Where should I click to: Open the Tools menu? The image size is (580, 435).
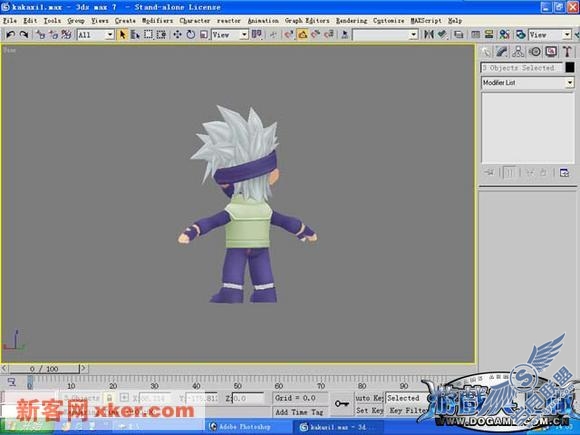tap(52, 21)
